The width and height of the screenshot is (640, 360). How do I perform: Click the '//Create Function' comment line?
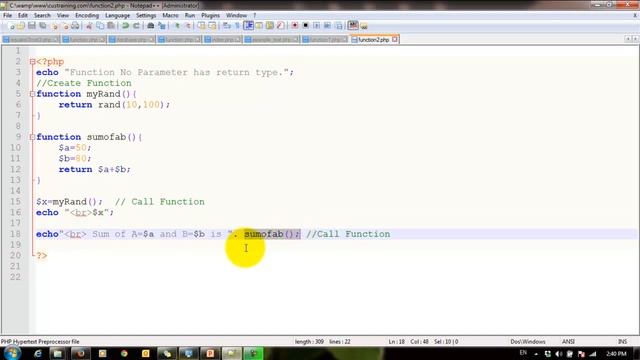[84, 83]
